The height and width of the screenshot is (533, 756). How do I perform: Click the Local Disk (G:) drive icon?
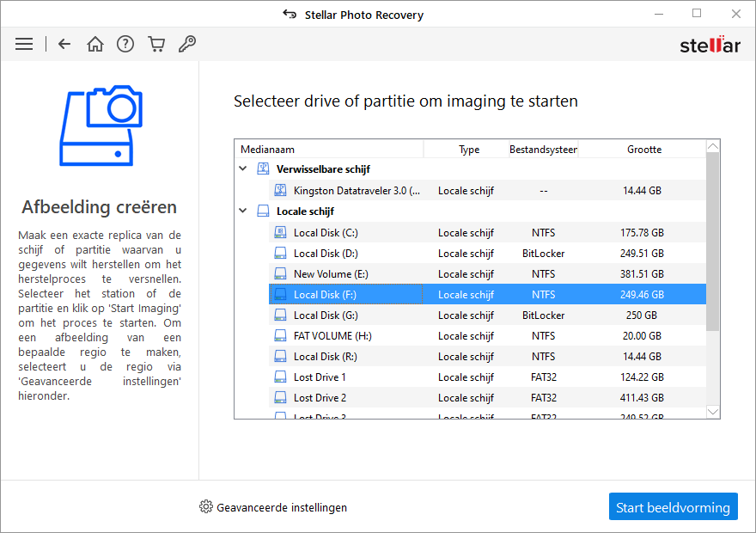[280, 315]
